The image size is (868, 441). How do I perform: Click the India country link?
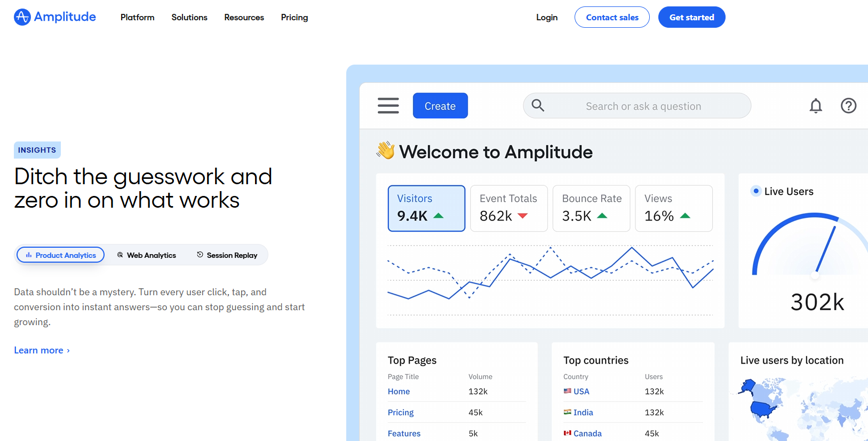[583, 412]
